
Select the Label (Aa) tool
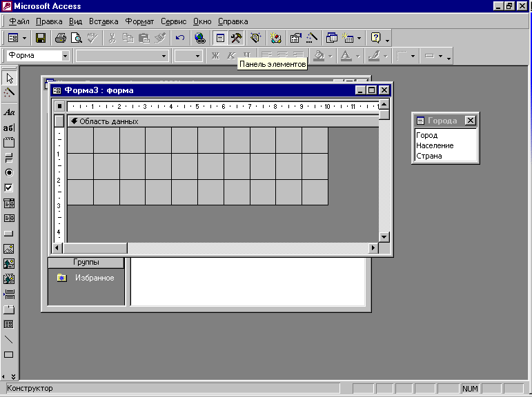click(x=9, y=112)
